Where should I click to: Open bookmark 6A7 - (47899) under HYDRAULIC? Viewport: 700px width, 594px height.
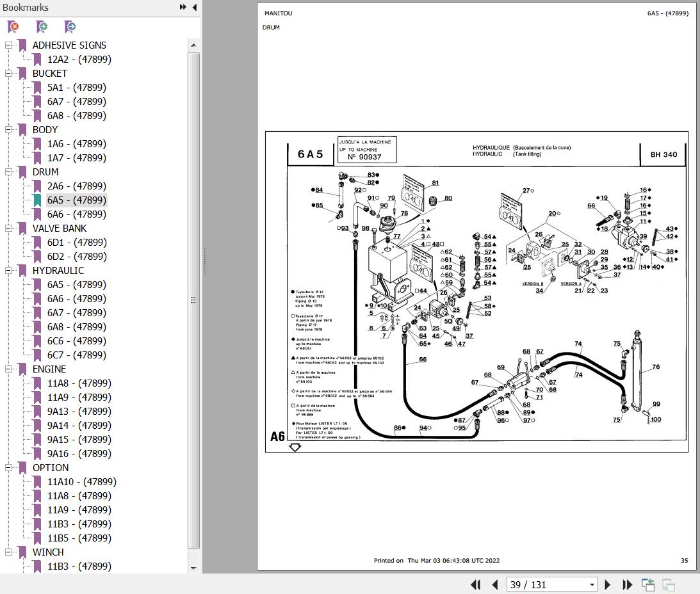pyautogui.click(x=77, y=313)
